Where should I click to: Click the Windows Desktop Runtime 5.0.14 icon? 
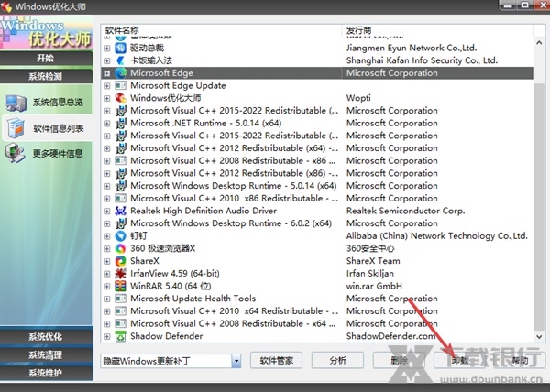(x=120, y=186)
